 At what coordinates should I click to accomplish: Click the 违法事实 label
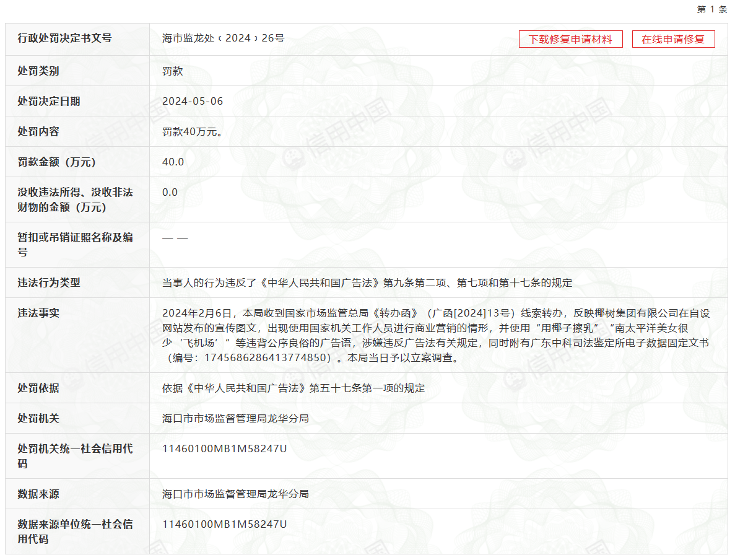[38, 313]
